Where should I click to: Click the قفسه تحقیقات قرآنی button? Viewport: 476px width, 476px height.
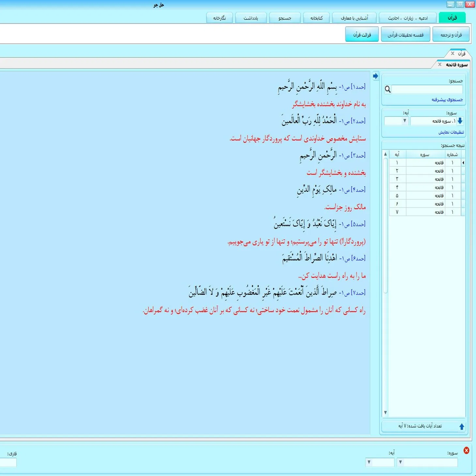[x=405, y=35]
